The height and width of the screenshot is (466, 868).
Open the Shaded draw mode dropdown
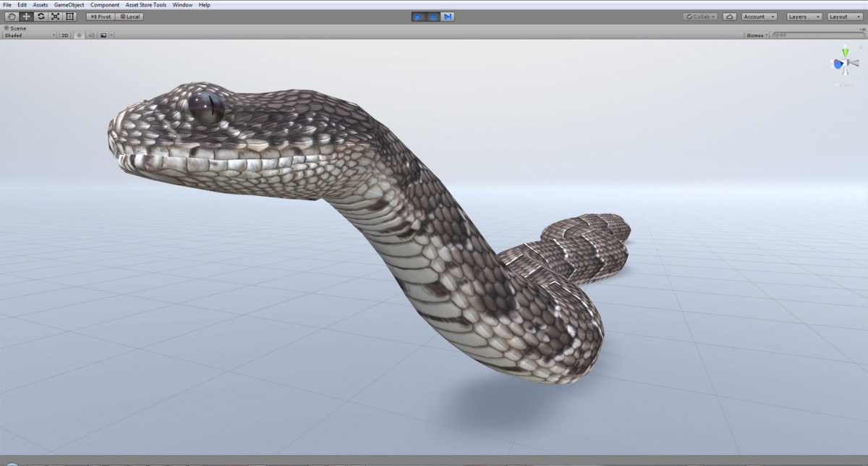(x=29, y=34)
